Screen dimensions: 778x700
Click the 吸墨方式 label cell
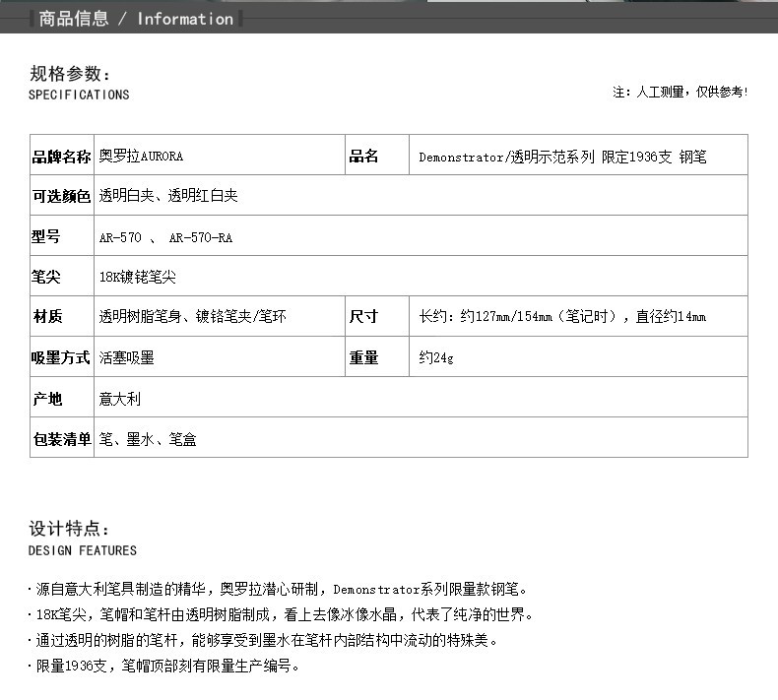pyautogui.click(x=62, y=356)
